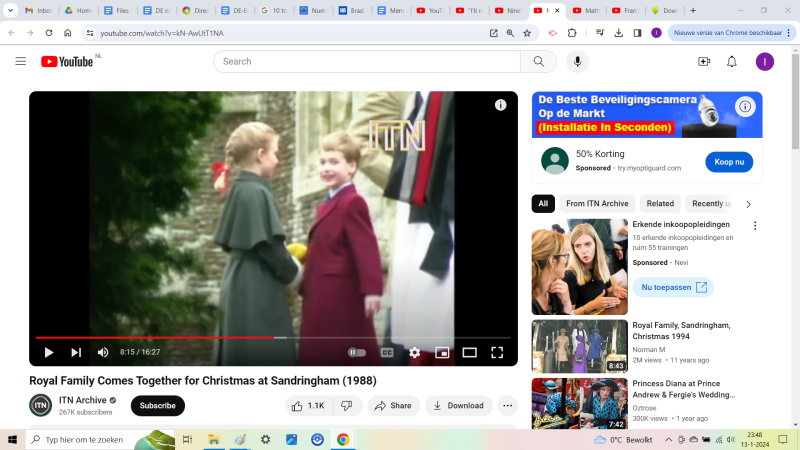Mute the video volume speaker icon
Viewport: 800px width, 450px height.
(103, 352)
